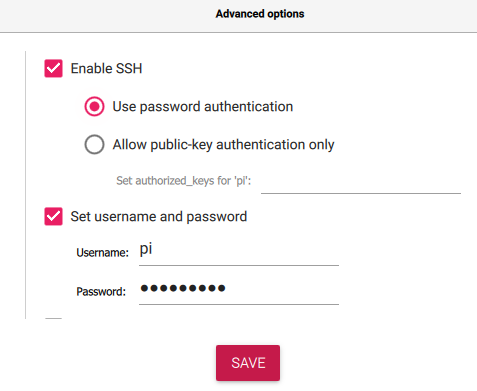The image size is (477, 391).
Task: Click the Username field containing 'pi'
Action: (239, 253)
